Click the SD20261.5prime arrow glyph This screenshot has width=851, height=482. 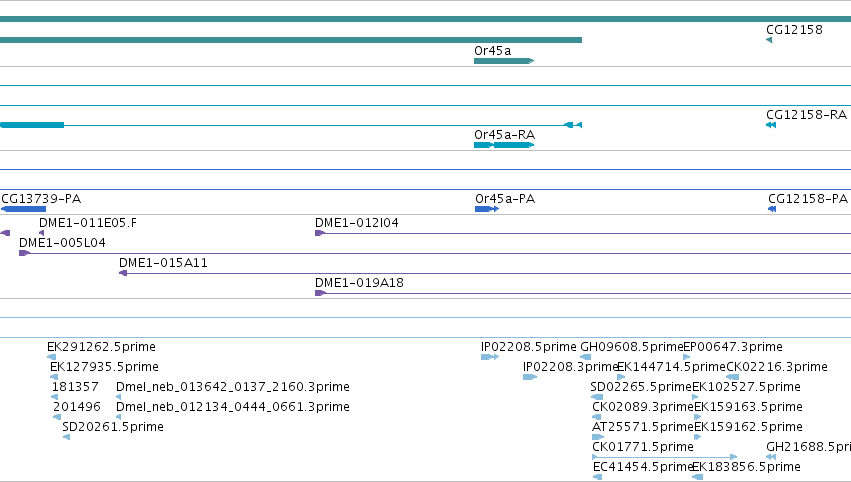[66, 437]
